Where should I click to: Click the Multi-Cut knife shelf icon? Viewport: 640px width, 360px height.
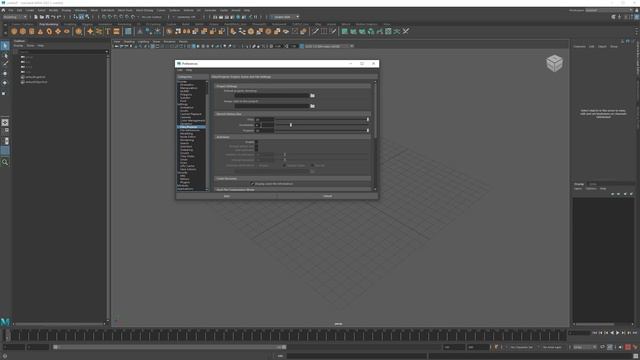(315, 31)
